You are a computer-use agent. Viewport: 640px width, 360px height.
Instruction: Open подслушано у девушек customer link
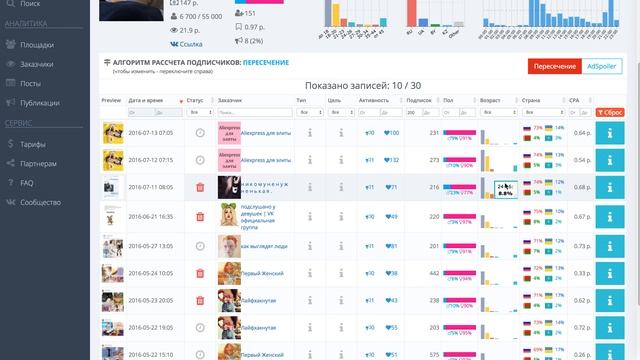[258, 217]
